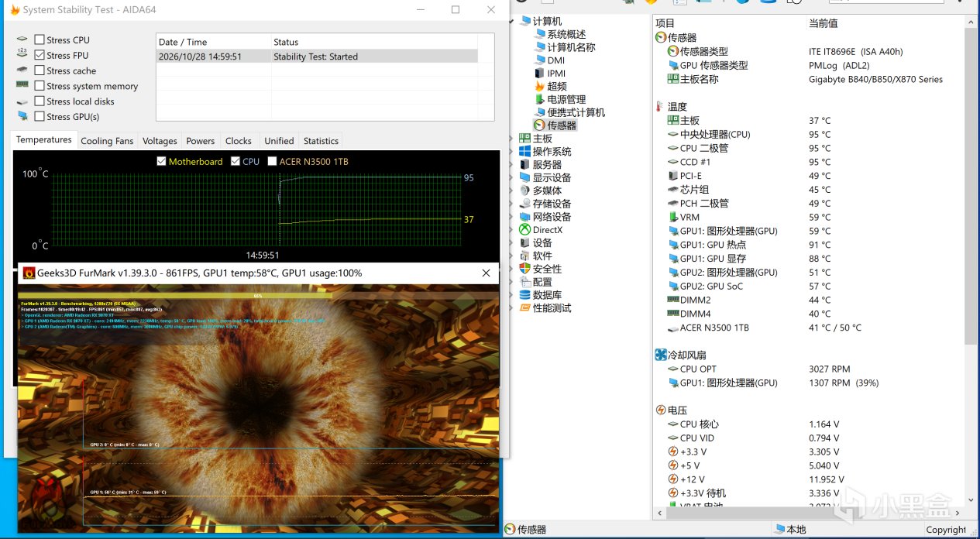This screenshot has width=980, height=539.
Task: Click the 电源管理 power icon
Action: pyautogui.click(x=540, y=99)
